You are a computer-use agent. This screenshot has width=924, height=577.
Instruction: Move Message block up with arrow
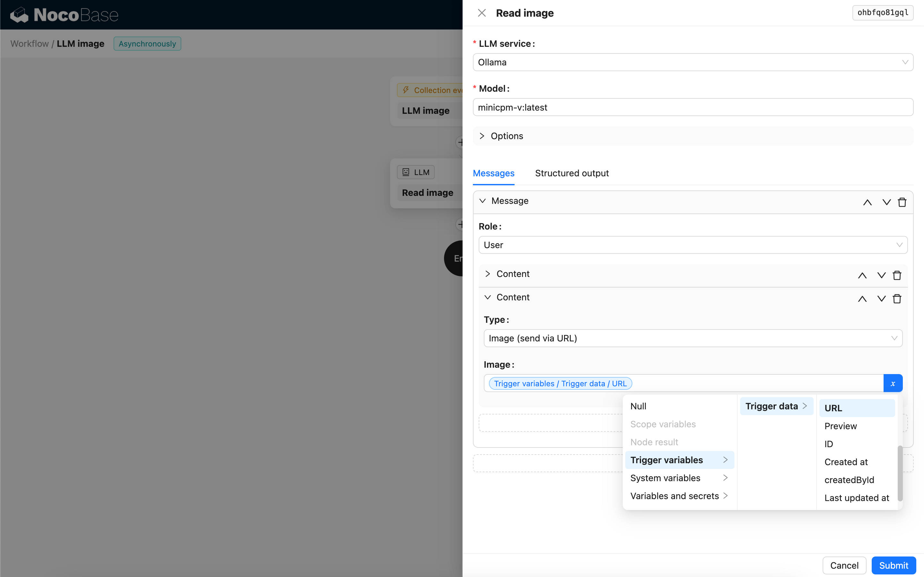pyautogui.click(x=867, y=202)
